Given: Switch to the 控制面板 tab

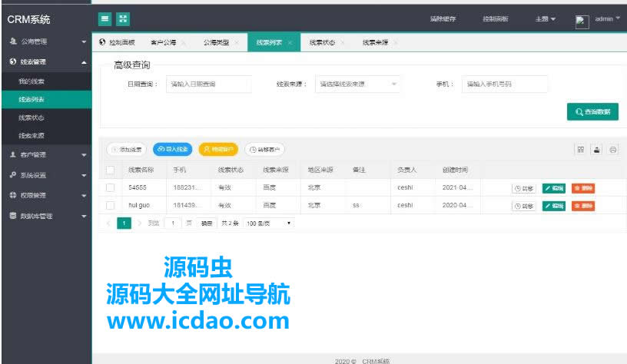Looking at the screenshot, I should pos(117,42).
